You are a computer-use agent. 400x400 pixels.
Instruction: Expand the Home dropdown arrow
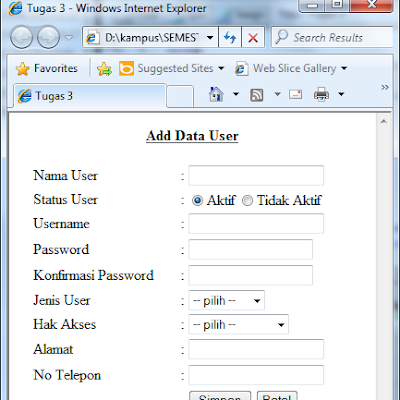pyautogui.click(x=236, y=94)
